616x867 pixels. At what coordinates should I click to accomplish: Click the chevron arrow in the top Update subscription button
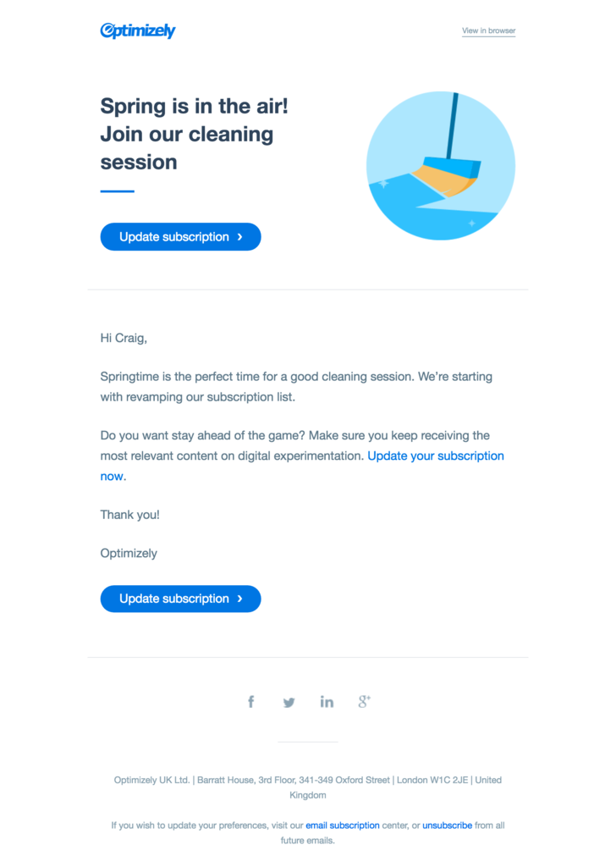pyautogui.click(x=240, y=237)
